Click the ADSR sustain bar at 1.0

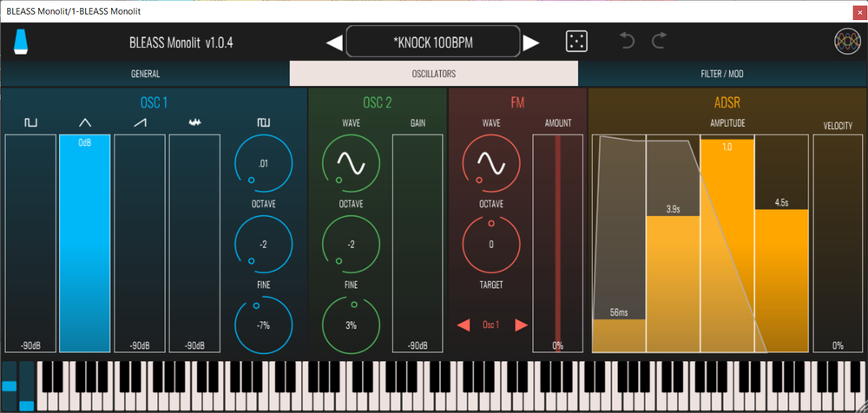(x=727, y=243)
